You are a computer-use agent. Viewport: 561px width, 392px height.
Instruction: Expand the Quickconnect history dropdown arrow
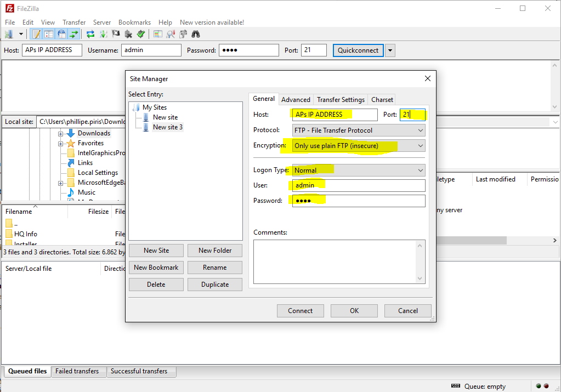tap(390, 50)
